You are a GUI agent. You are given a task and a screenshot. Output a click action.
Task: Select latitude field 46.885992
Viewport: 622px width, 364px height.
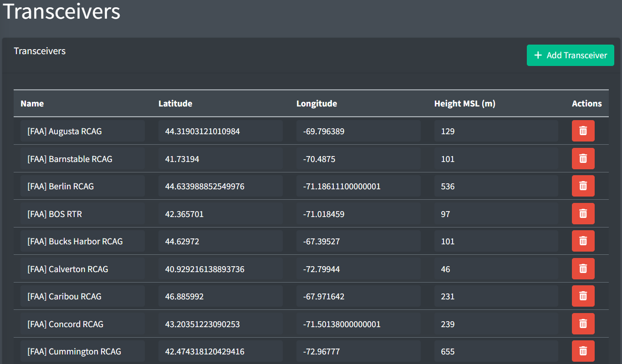coord(220,296)
